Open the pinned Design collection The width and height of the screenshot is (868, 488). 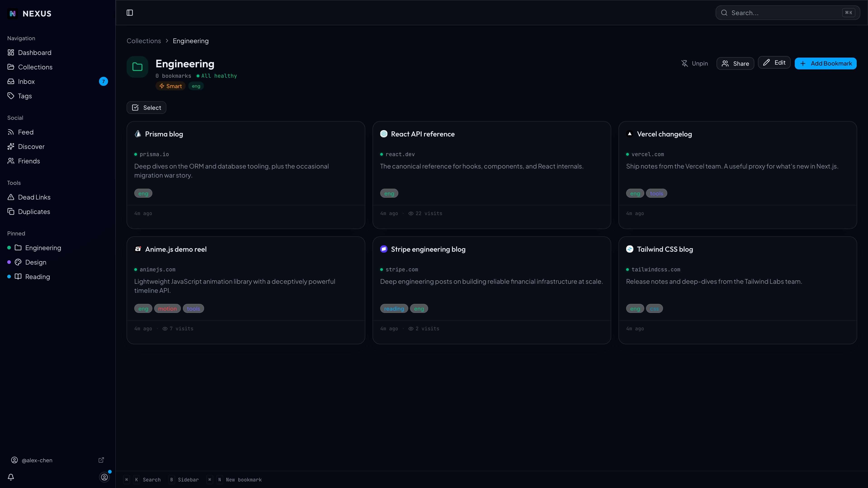point(58,262)
